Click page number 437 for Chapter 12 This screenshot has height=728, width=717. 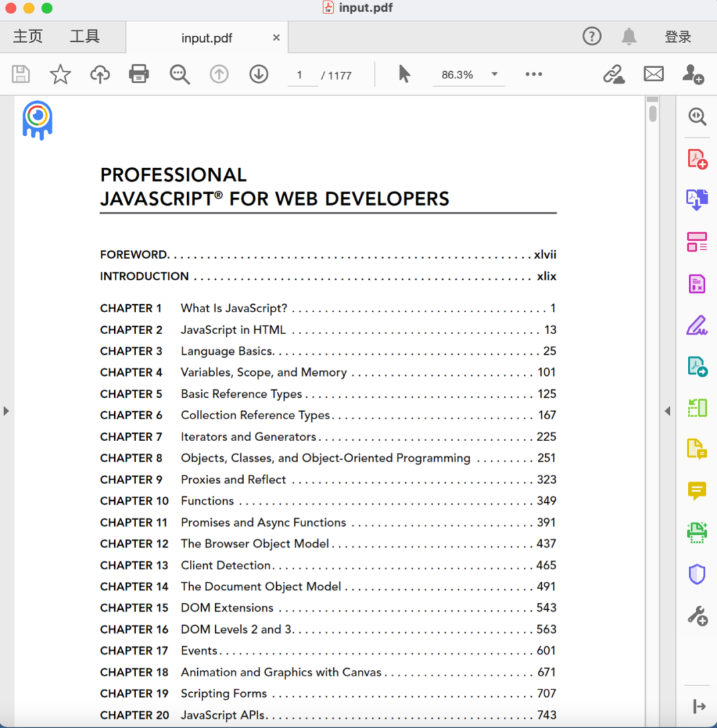[x=546, y=544]
